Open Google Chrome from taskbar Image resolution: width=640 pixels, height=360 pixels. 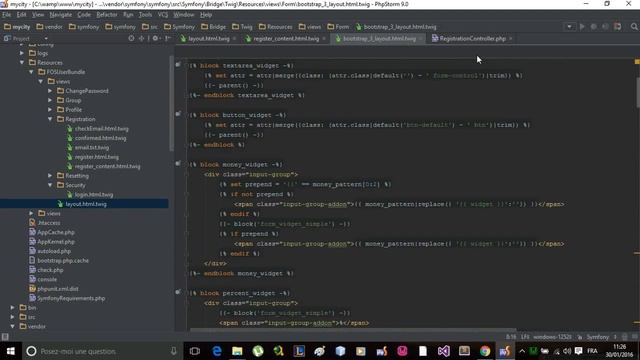tap(484, 351)
